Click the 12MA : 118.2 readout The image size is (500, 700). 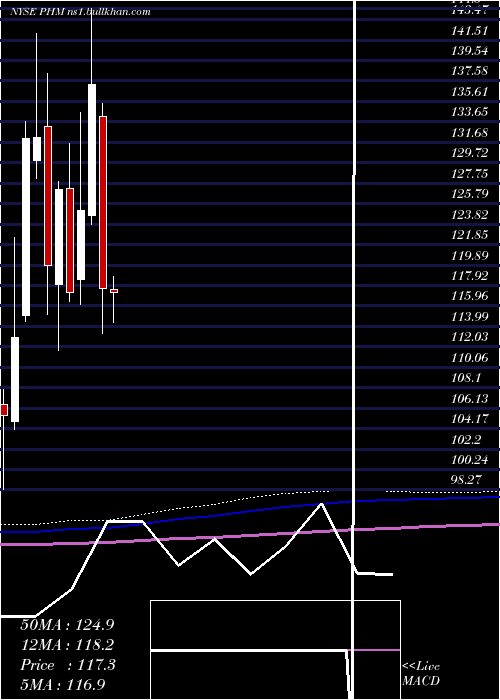pyautogui.click(x=67, y=645)
